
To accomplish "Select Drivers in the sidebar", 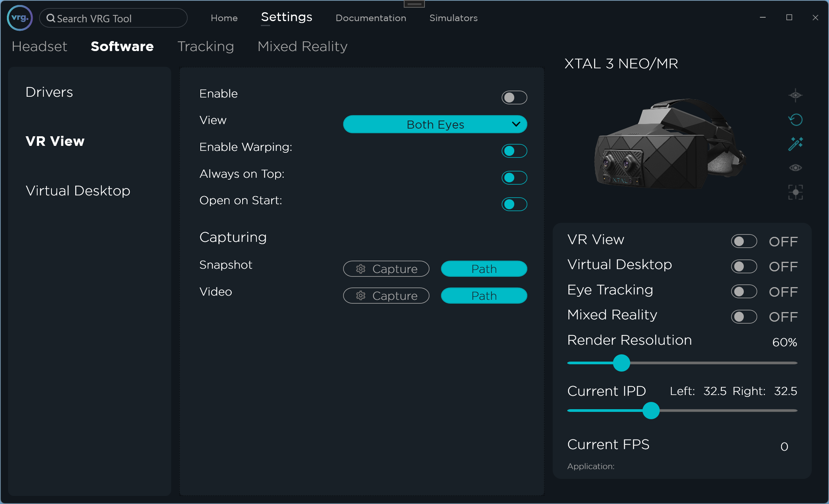I will (x=49, y=92).
